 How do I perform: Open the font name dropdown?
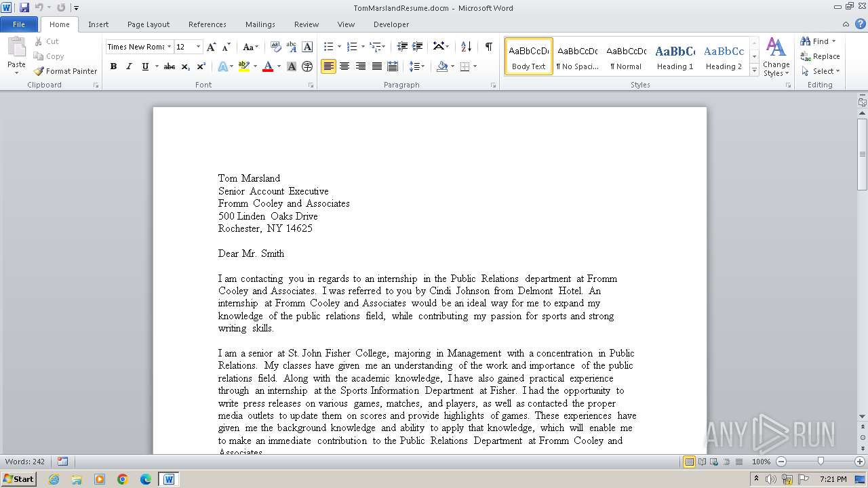point(169,47)
